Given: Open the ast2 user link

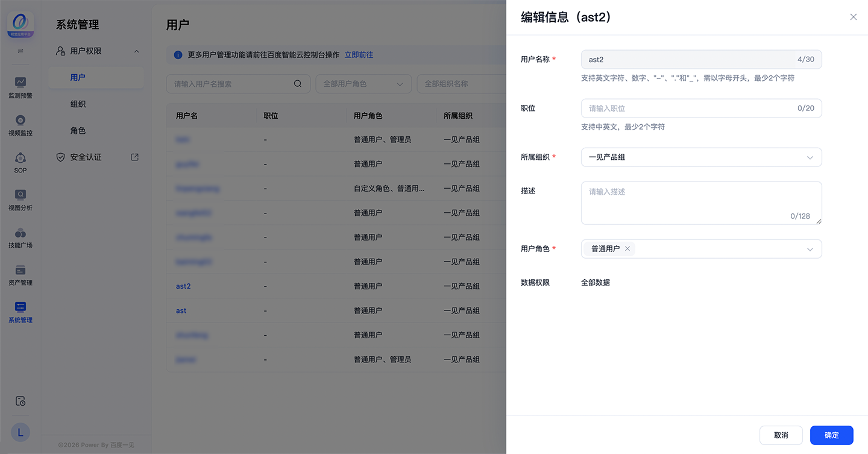Looking at the screenshot, I should click(x=183, y=286).
